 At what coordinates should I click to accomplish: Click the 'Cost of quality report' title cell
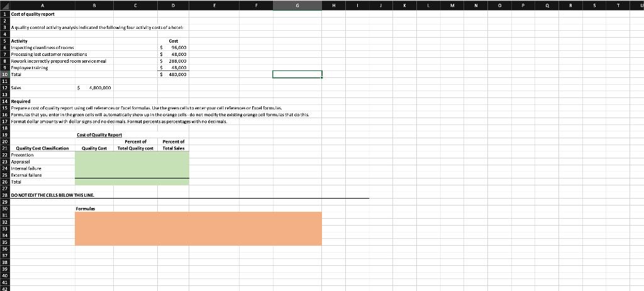point(33,14)
